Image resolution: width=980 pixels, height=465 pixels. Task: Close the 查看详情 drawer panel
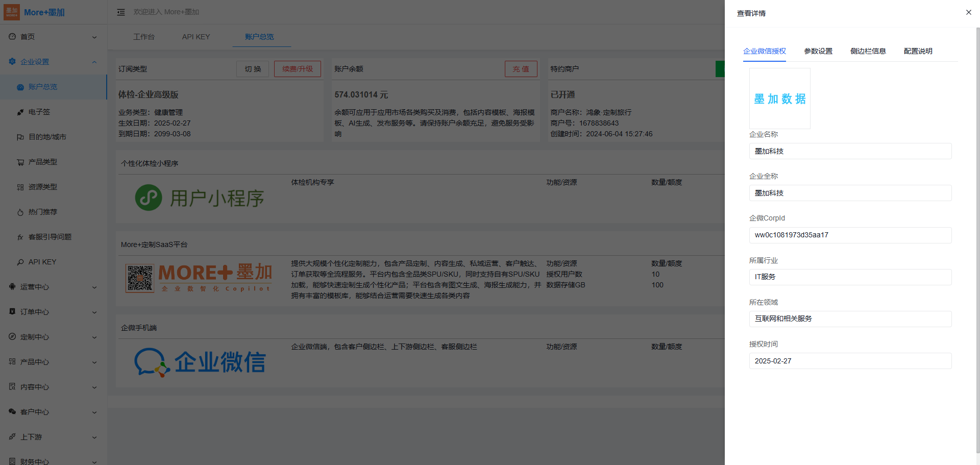point(968,12)
